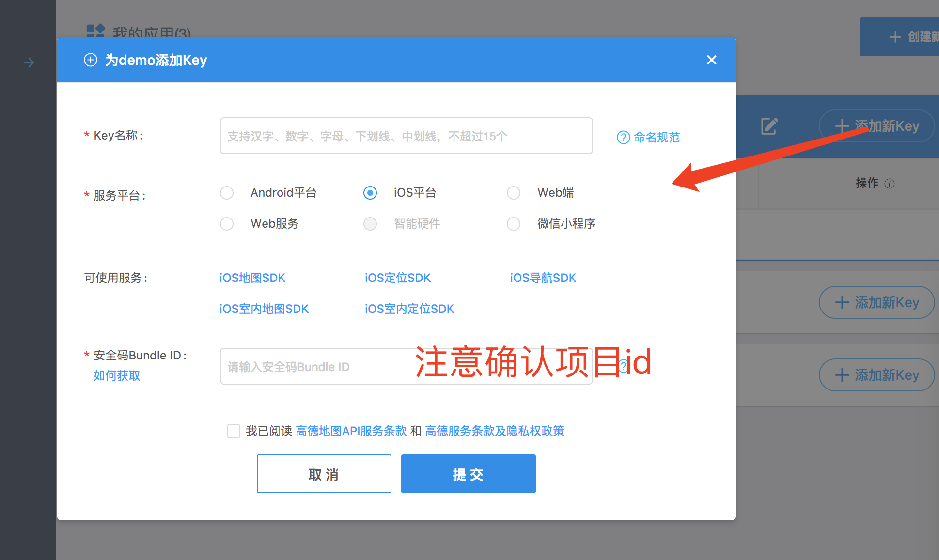Screen dimensions: 939x560
Task: Click the arrow icon in the left sidebar
Action: coord(28,62)
